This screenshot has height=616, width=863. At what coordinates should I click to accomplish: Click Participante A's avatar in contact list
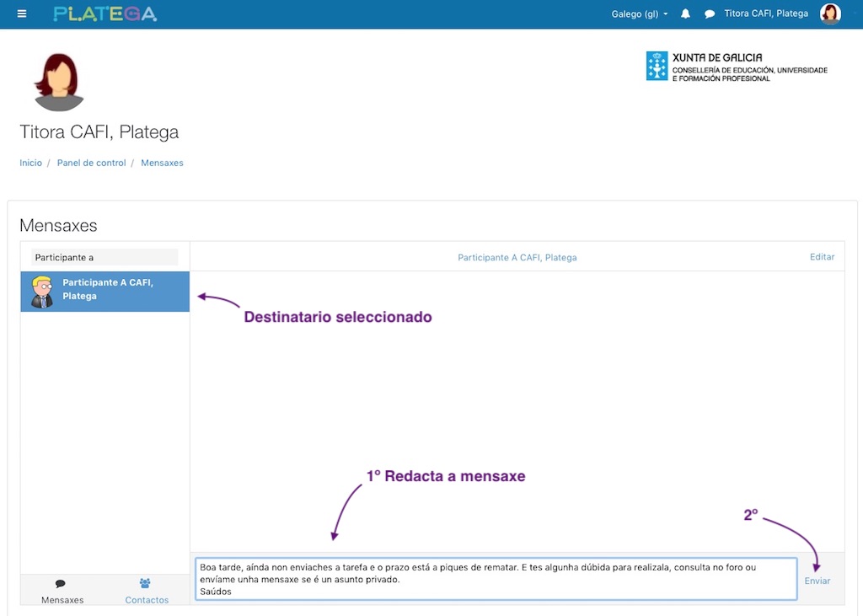coord(42,291)
